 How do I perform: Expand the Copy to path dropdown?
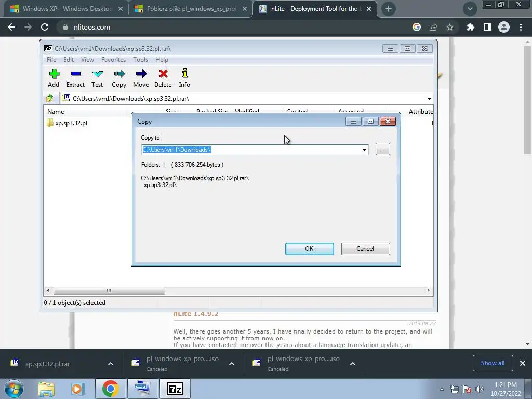tap(364, 150)
